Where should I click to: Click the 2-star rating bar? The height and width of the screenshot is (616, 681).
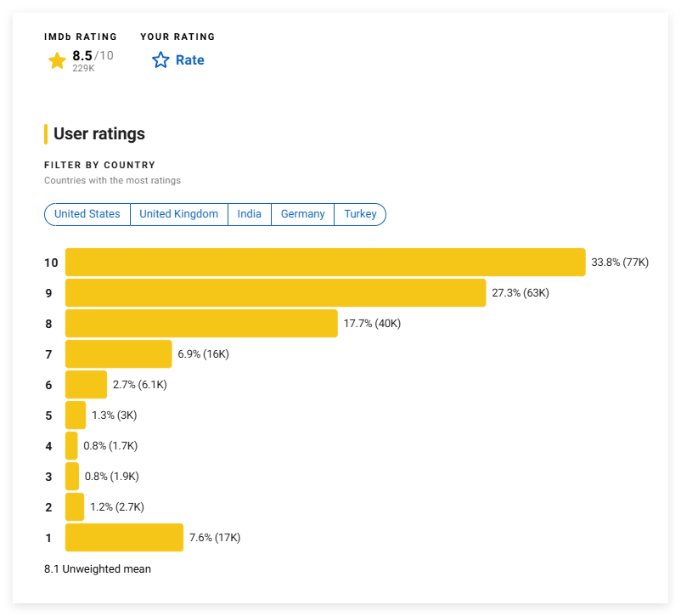(75, 507)
